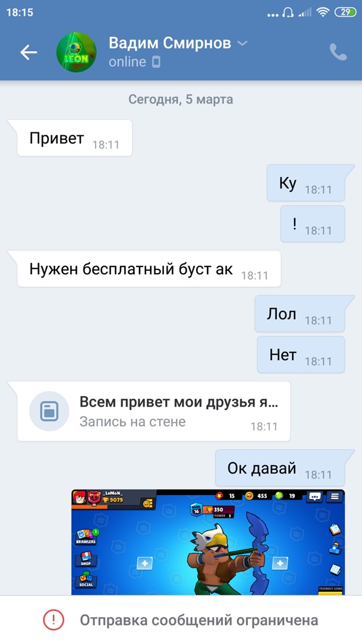Tap the back arrow in chat header

tap(29, 52)
